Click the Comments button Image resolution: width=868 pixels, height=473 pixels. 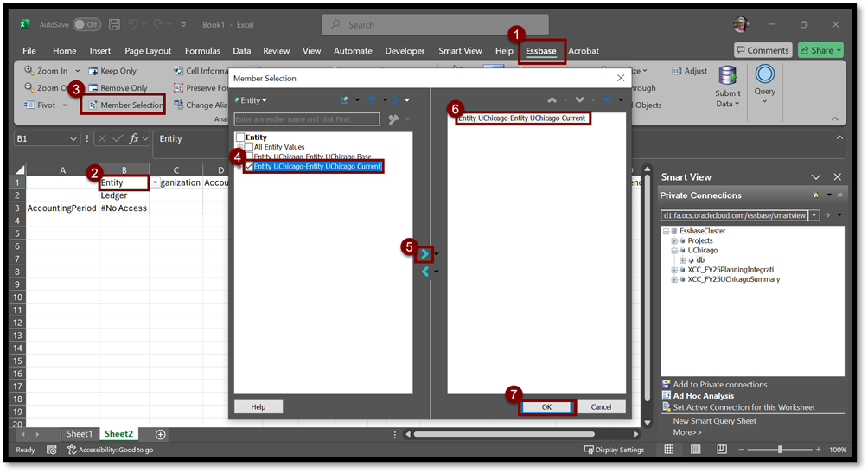tap(763, 50)
